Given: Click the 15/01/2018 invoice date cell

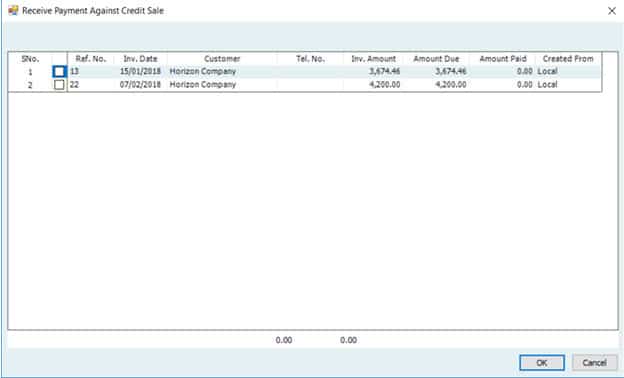Looking at the screenshot, I should (140, 72).
